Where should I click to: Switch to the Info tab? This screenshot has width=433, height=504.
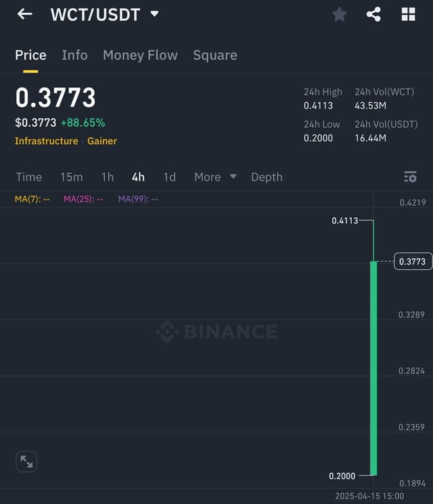(x=74, y=55)
